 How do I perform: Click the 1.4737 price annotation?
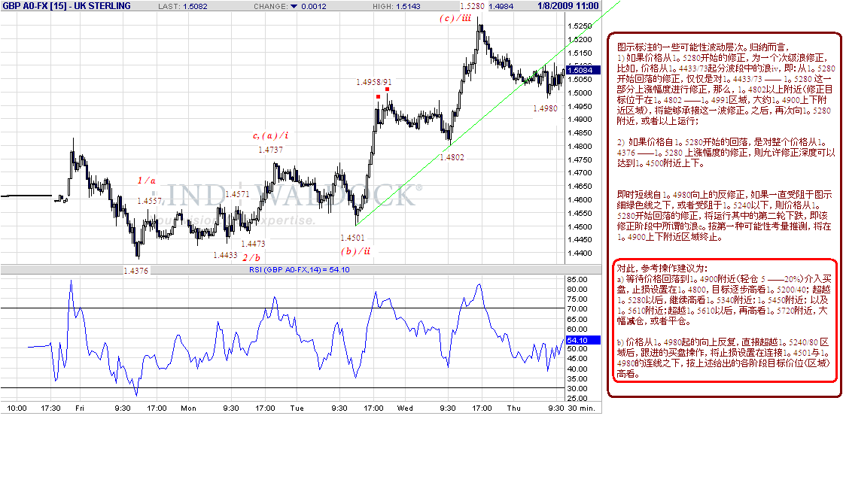tap(270, 150)
